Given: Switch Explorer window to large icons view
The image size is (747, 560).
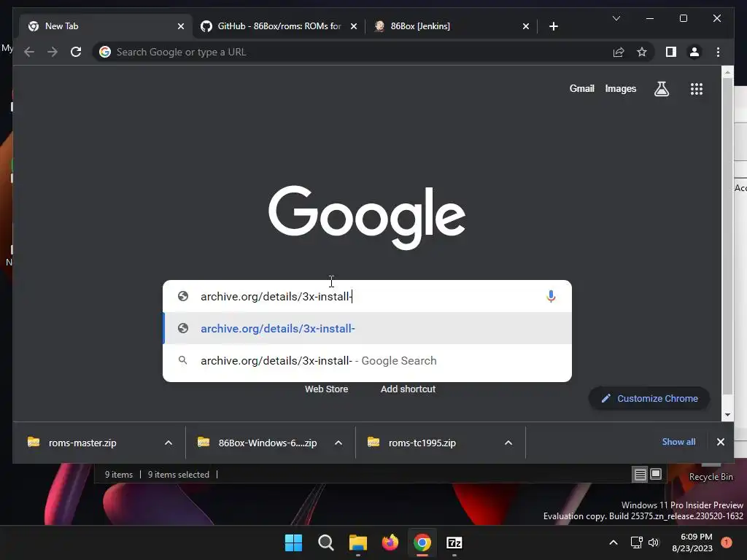Looking at the screenshot, I should 656,474.
